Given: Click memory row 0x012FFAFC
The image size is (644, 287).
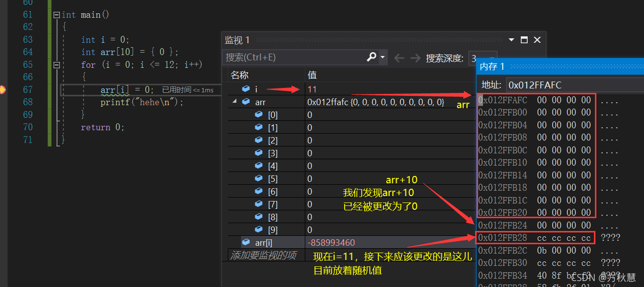Looking at the screenshot, I should [x=549, y=100].
